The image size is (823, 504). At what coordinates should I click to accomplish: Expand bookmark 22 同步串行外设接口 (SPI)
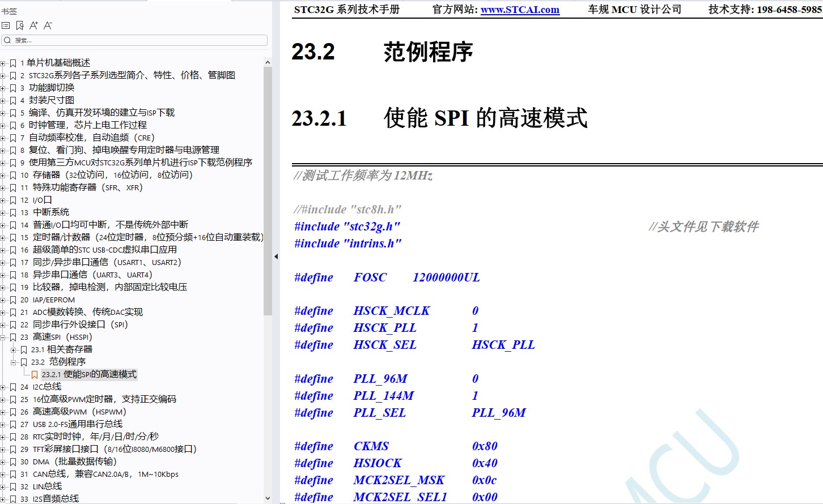point(3,324)
